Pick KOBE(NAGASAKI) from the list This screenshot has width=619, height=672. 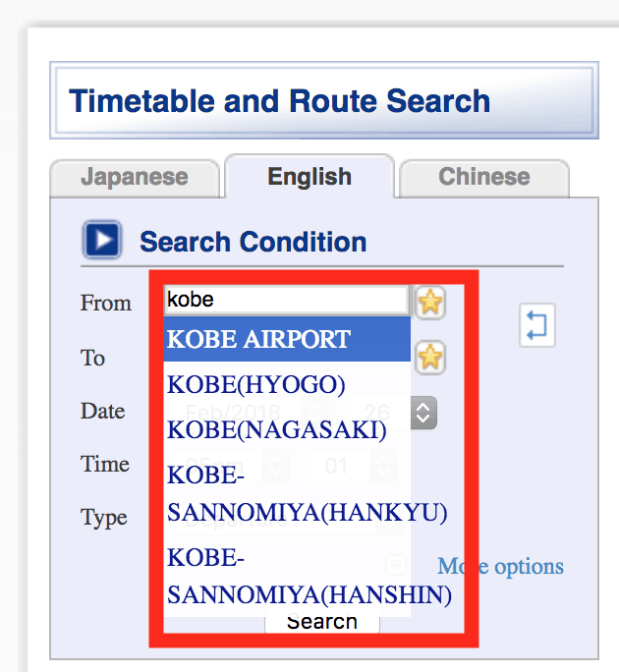tap(277, 429)
